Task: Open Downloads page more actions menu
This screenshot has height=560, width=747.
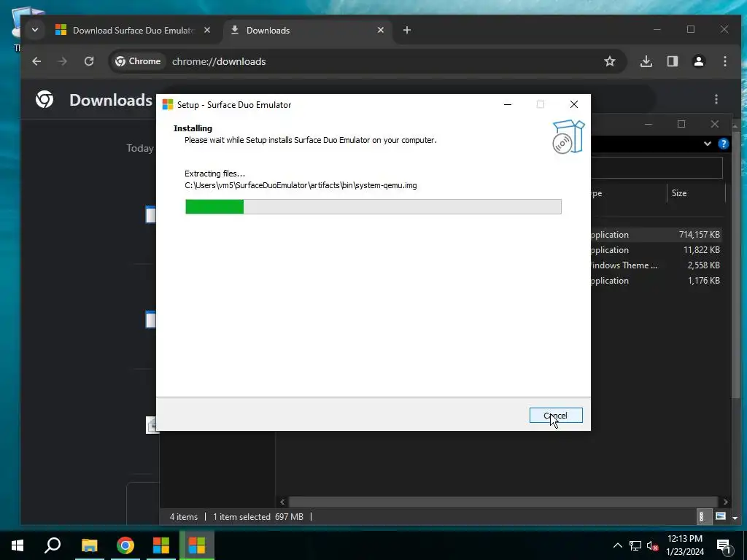Action: 716,99
